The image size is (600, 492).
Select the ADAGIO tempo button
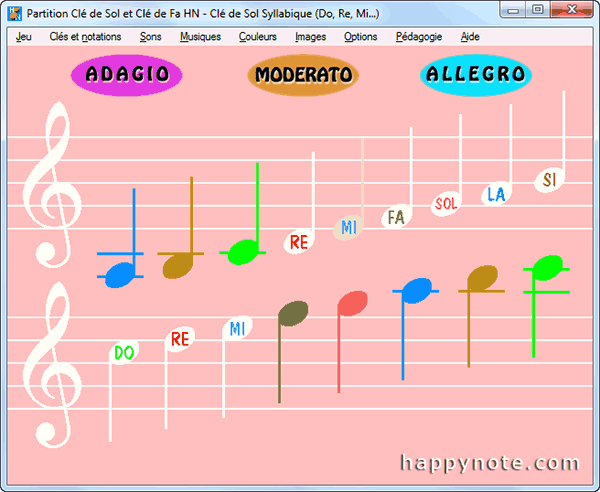127,75
